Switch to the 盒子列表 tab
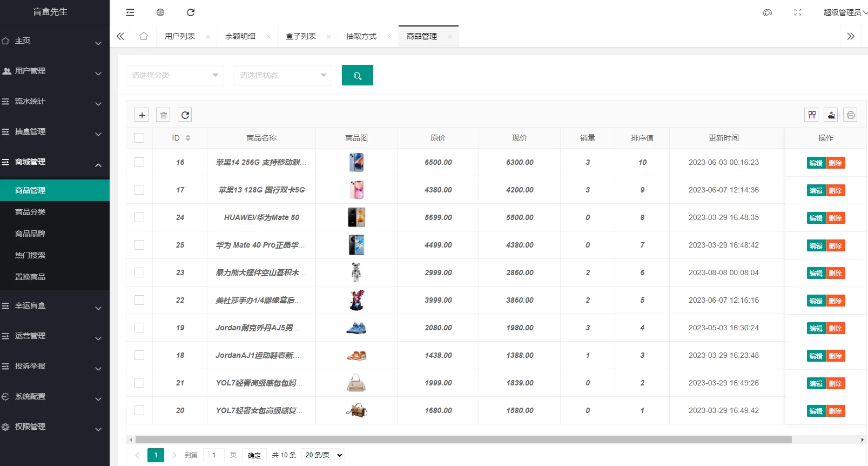This screenshot has width=868, height=466. pyautogui.click(x=301, y=36)
